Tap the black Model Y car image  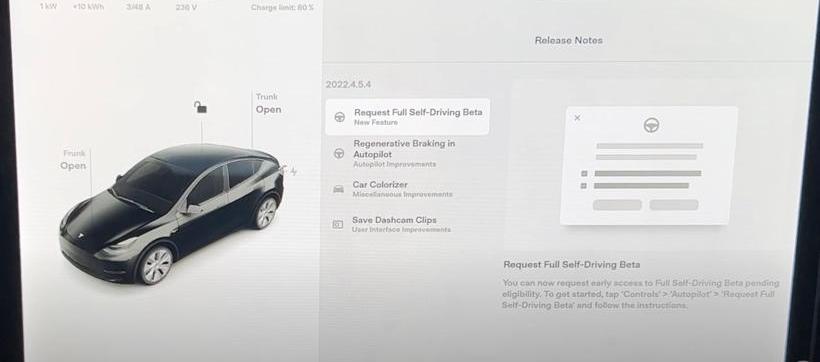(172, 213)
